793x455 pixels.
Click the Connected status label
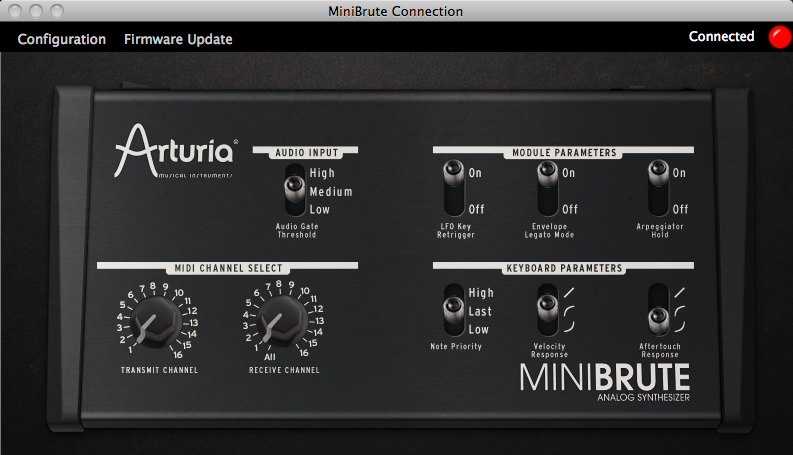pos(721,36)
